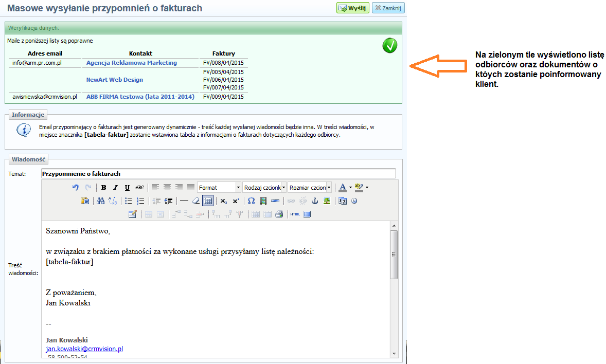The width and height of the screenshot is (606, 364).
Task: Click the paste from Word icon
Action: (85, 201)
